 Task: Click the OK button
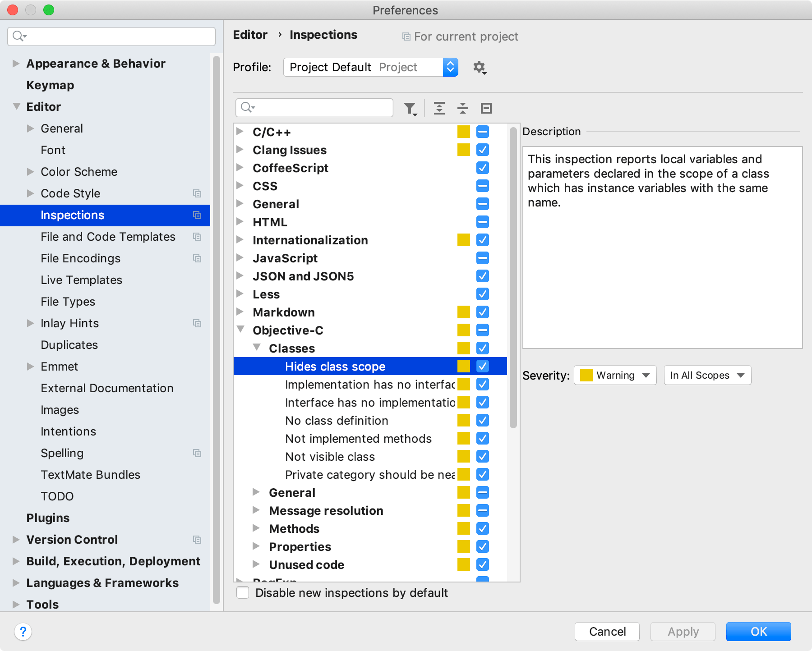point(759,631)
